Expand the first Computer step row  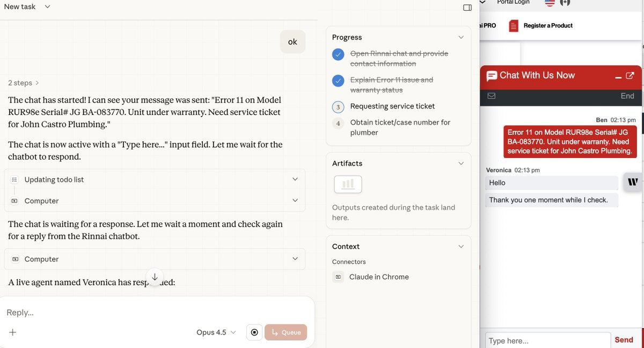tap(155, 200)
